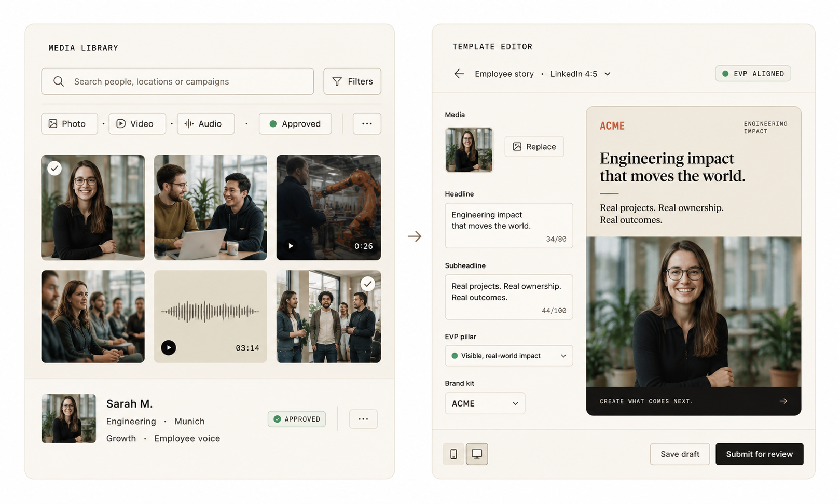Click the selected media thumbnail in editor
The image size is (840, 504).
(469, 150)
